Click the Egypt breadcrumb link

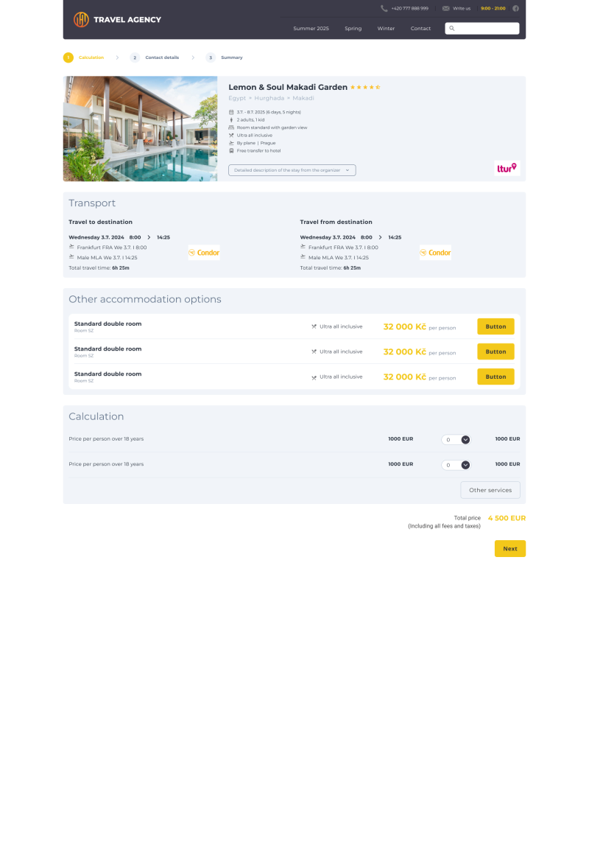point(237,98)
